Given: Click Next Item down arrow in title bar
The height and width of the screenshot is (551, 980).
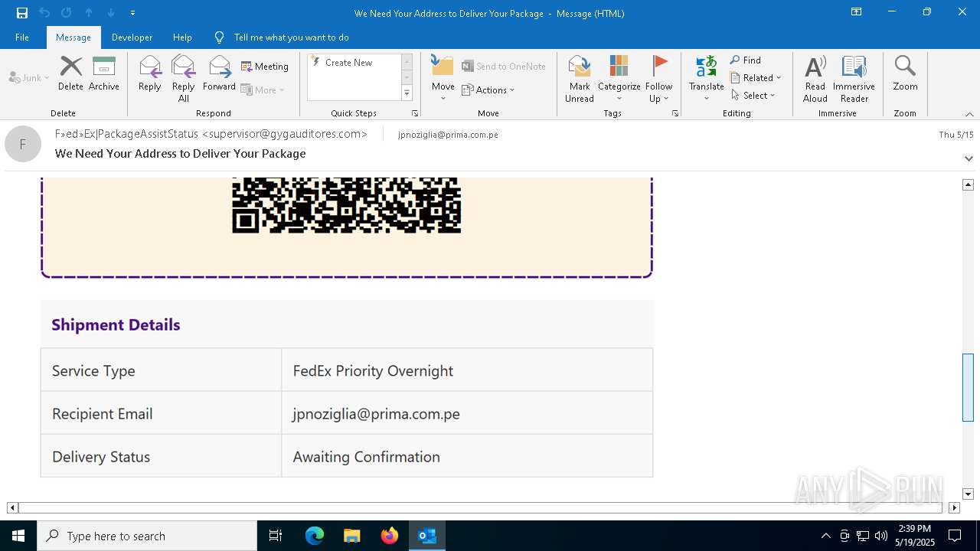Looking at the screenshot, I should click(x=111, y=13).
